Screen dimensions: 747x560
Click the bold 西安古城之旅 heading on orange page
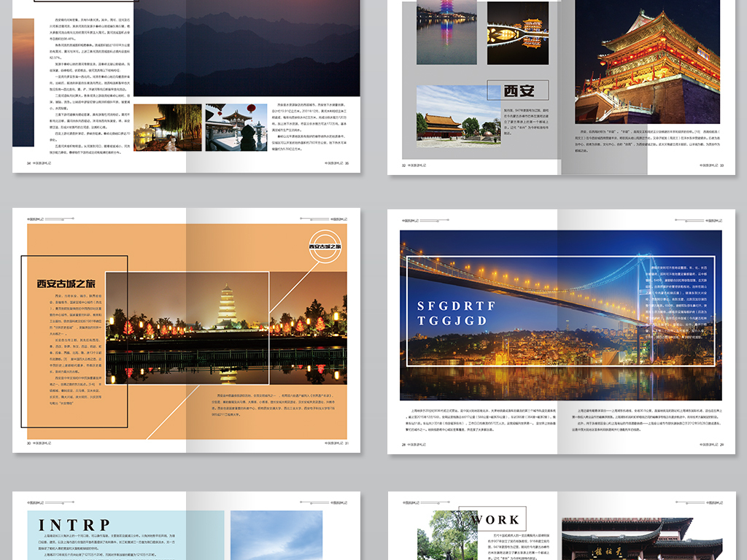coord(66,284)
